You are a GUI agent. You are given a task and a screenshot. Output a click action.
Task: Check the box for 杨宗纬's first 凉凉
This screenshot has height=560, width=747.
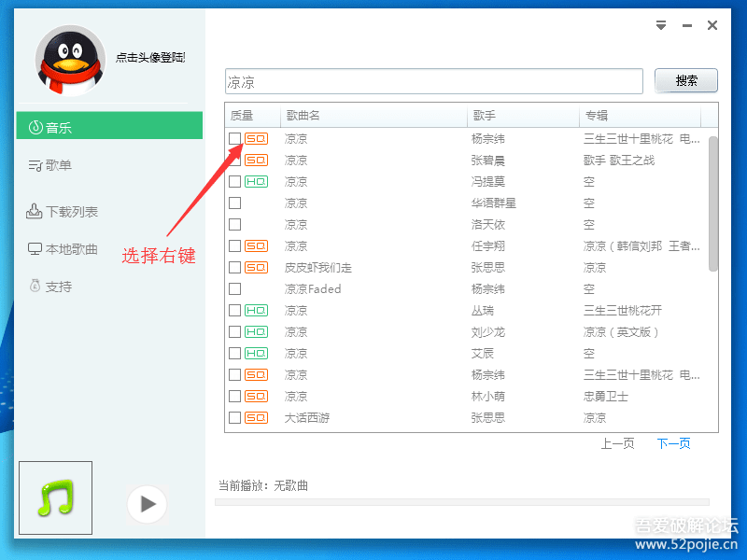point(235,137)
